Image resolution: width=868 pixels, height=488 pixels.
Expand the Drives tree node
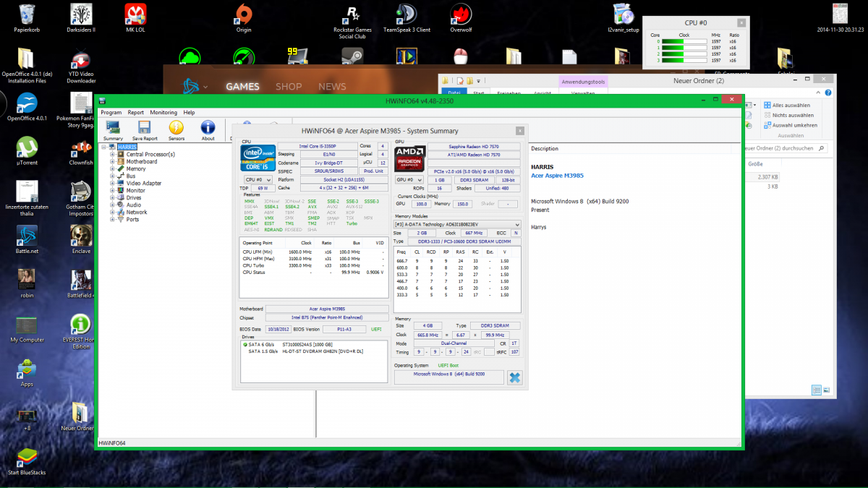coord(113,197)
